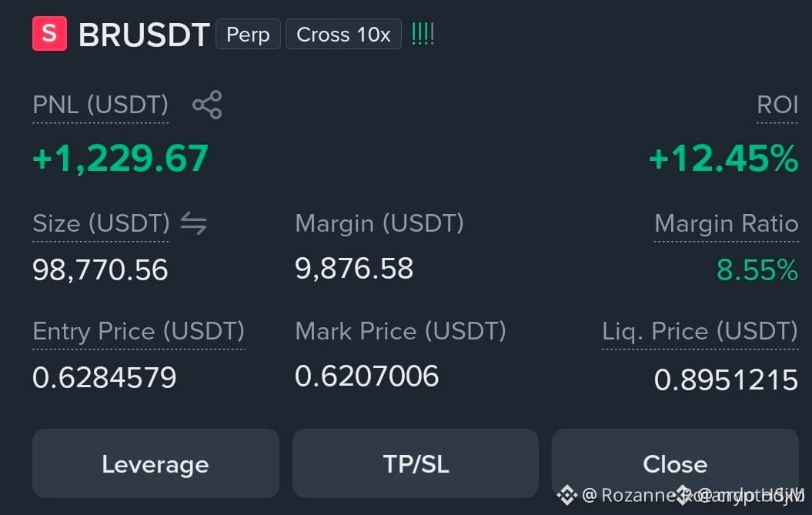Viewport: 812px width, 515px height.
Task: Toggle the Size unit swap arrows
Action: pyautogui.click(x=194, y=224)
